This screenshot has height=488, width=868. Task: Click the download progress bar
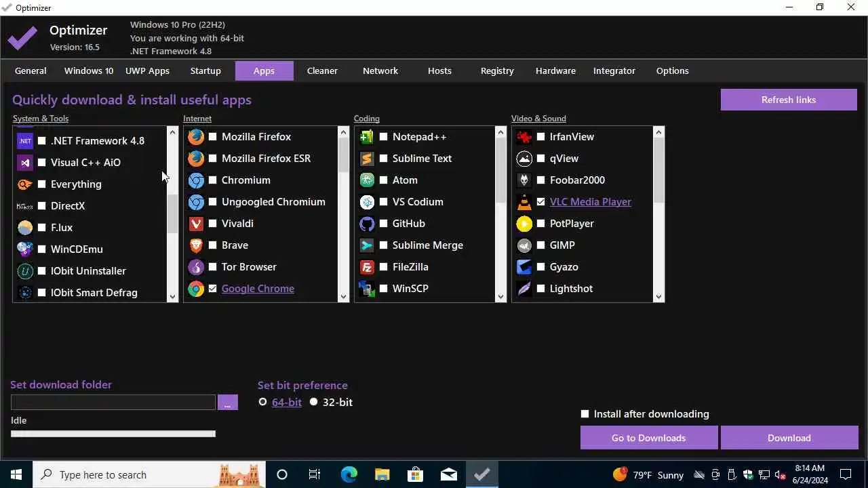pyautogui.click(x=113, y=434)
